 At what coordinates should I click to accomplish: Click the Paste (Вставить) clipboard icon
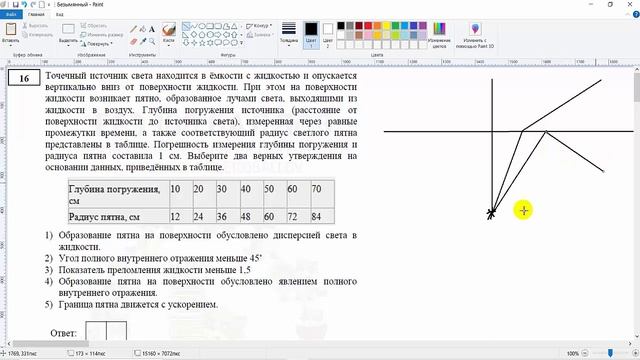[11, 29]
